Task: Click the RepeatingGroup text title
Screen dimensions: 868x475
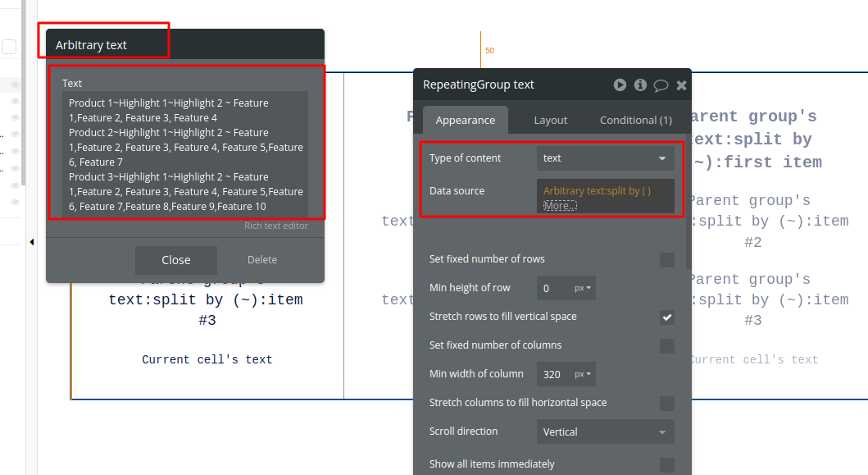Action: click(x=479, y=84)
